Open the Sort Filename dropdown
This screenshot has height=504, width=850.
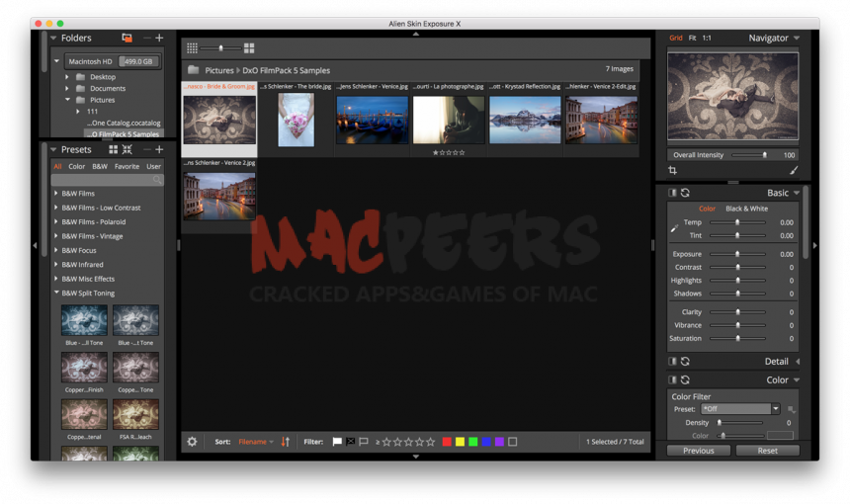256,442
